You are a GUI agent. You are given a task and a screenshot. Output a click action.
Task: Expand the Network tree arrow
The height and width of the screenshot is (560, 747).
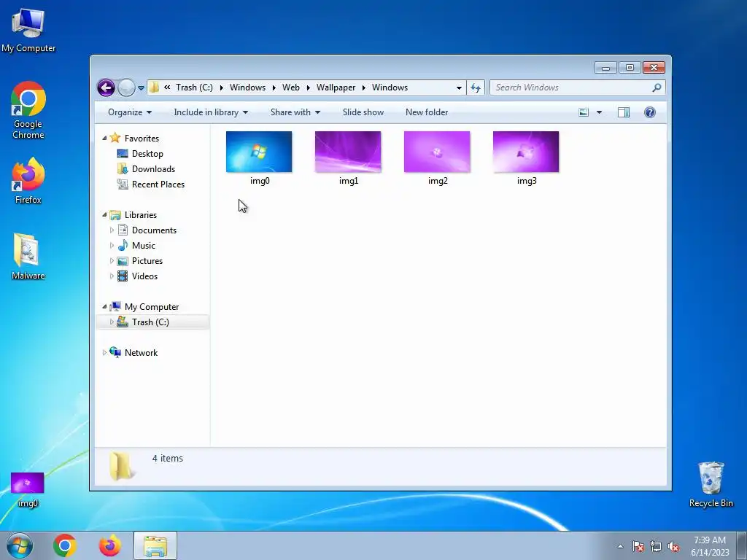pyautogui.click(x=105, y=353)
